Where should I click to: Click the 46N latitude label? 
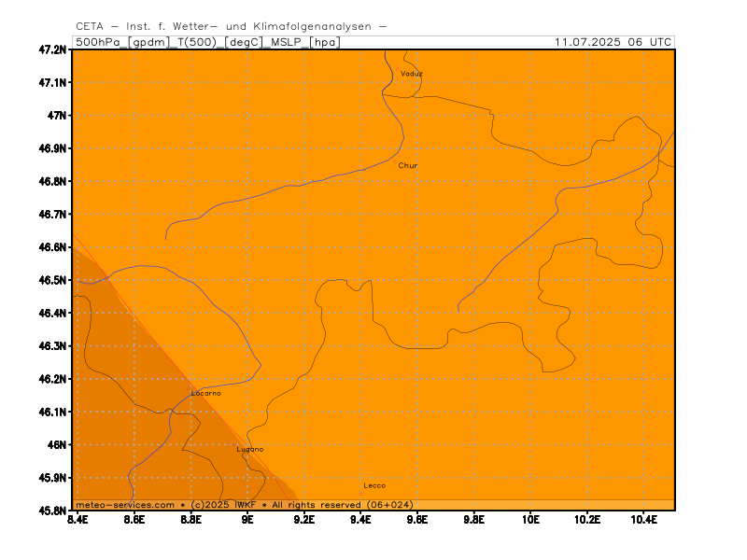57,444
